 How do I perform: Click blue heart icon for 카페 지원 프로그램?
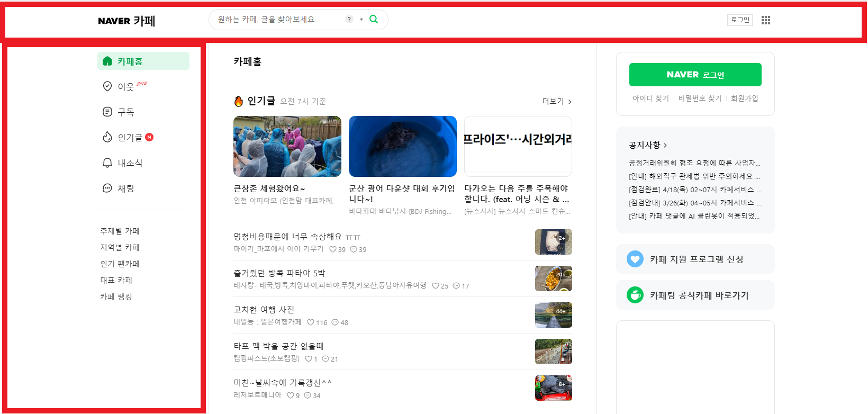(635, 259)
